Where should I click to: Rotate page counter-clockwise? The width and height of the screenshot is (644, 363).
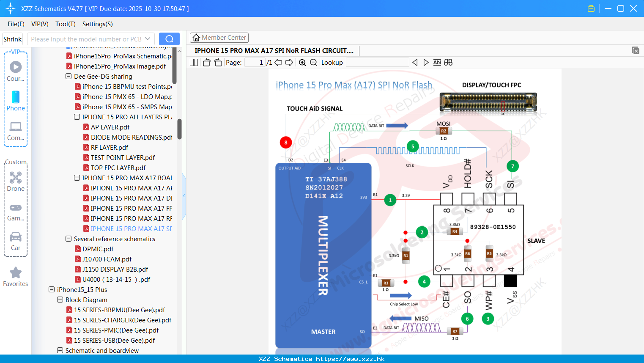[x=206, y=63]
